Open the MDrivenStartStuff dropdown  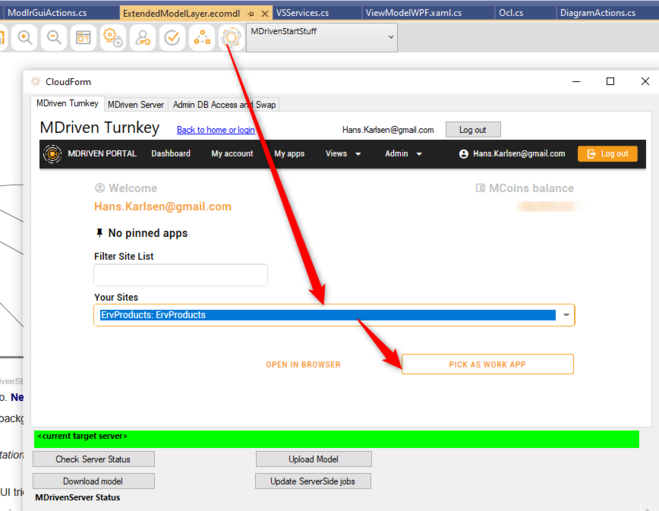tap(322, 37)
